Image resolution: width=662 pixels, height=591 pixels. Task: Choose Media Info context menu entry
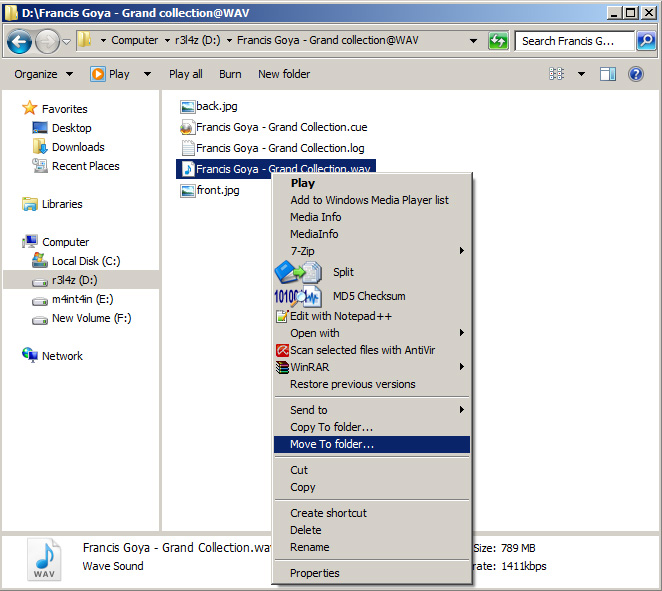(x=372, y=217)
